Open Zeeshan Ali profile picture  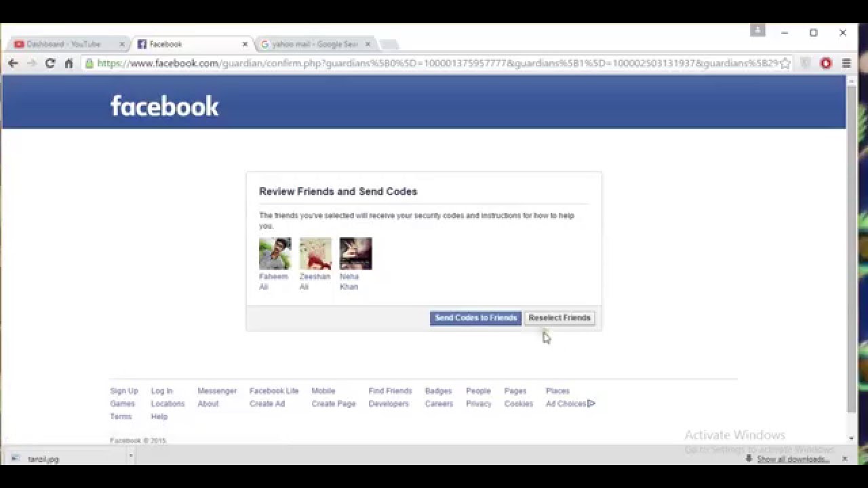315,253
